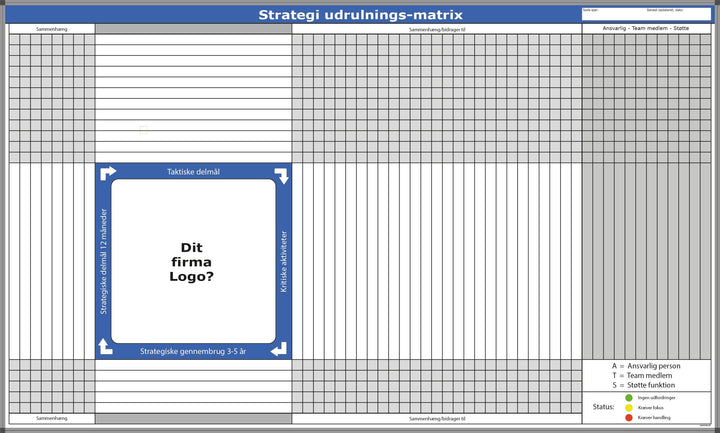This screenshot has width=720, height=433.
Task: Click the "Senest opdateret, dato" field label
Action: 665,10
